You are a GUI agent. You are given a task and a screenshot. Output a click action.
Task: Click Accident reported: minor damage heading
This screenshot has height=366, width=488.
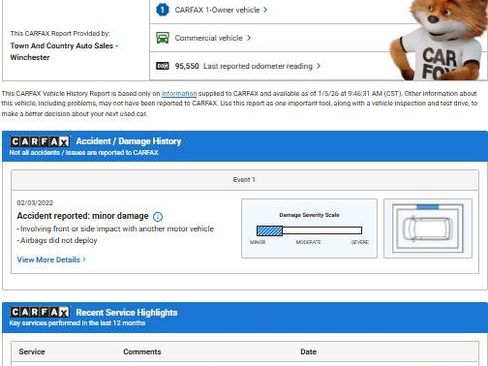[x=83, y=216]
